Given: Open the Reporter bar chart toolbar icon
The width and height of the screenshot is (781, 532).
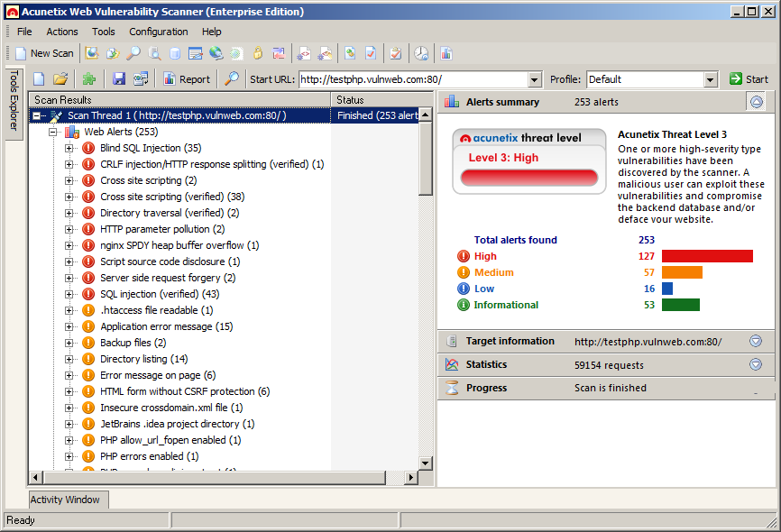Looking at the screenshot, I should [446, 53].
